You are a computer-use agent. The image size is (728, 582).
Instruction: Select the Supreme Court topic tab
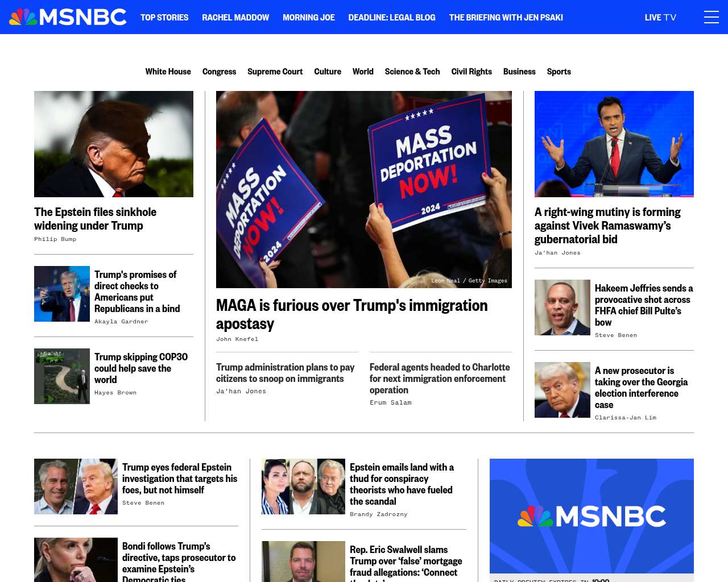coord(275,72)
